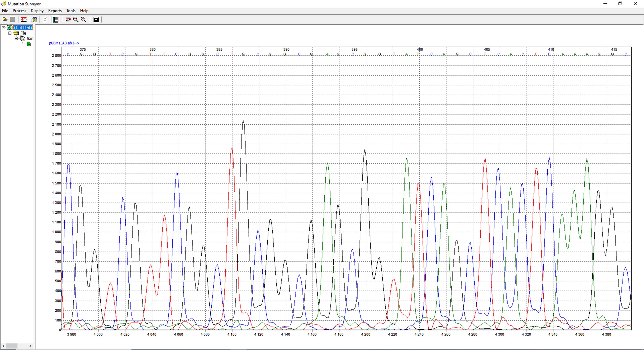Select the green sample file tree item
The width and height of the screenshot is (644, 350).
29,44
